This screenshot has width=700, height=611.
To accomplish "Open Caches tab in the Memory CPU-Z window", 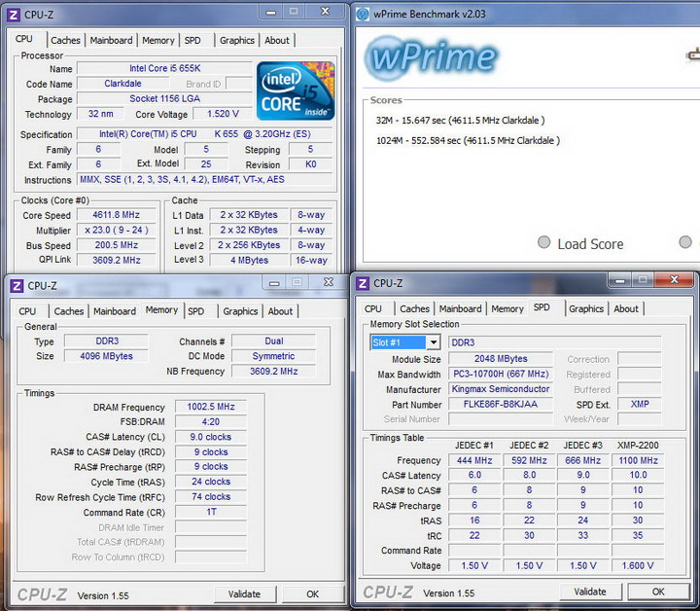I will [x=69, y=311].
